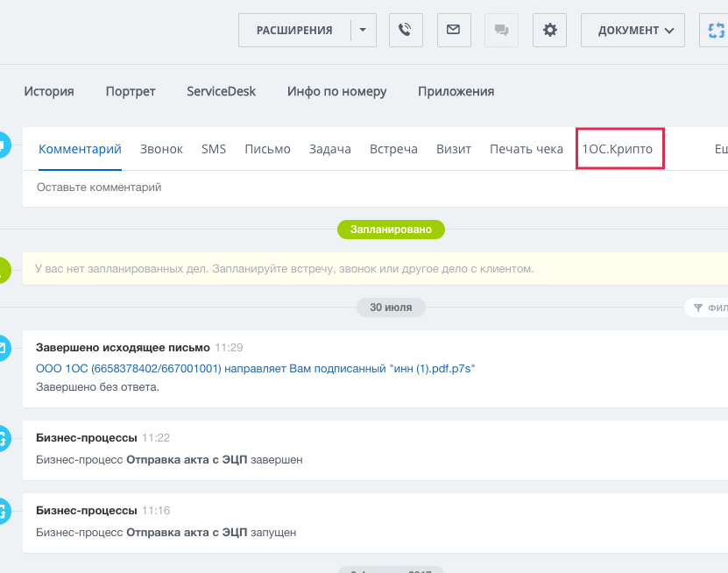Click the chat messages icon button
The height and width of the screenshot is (573, 728).
(x=501, y=30)
